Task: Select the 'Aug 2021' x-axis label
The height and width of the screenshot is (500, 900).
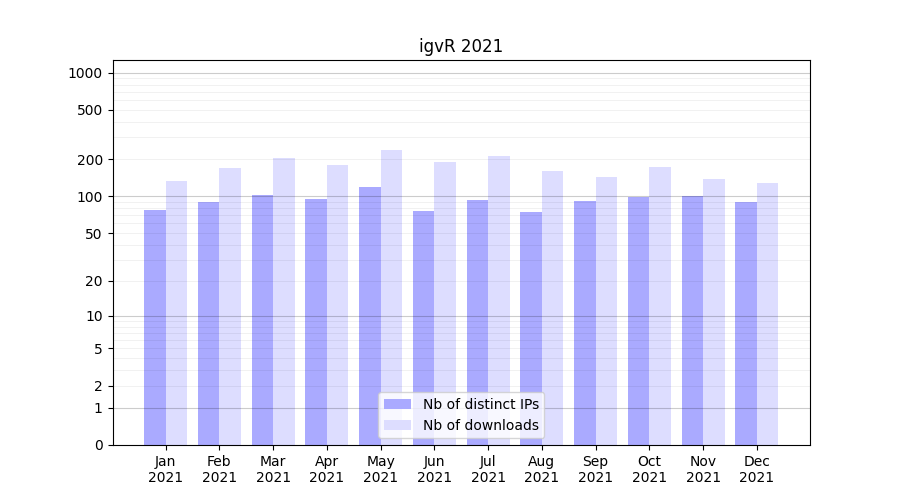Action: (542, 469)
